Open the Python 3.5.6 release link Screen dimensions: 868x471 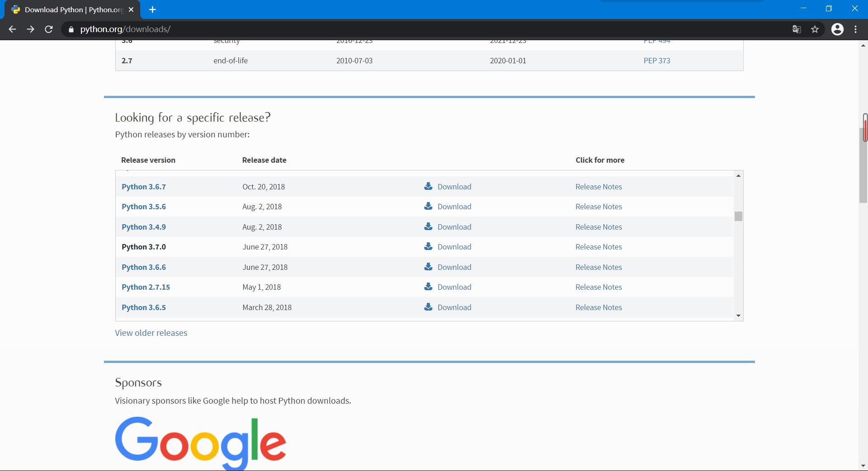pos(144,207)
